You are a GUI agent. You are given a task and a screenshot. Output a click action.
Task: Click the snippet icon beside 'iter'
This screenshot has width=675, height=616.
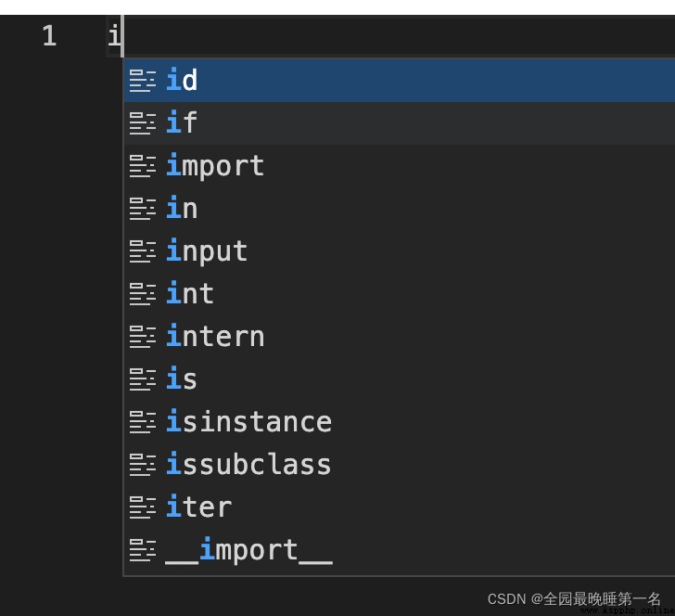tap(143, 507)
